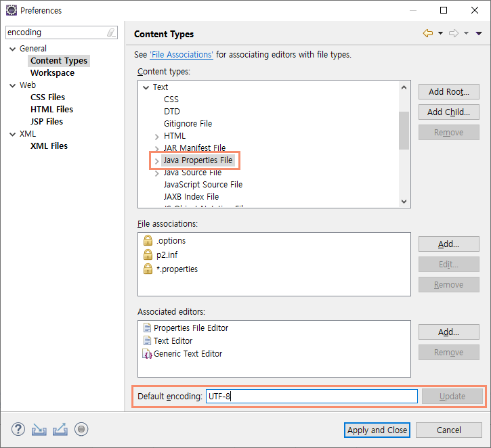Open the HTML Files preference page
Screen dimensions: 491x448
pyautogui.click(x=52, y=110)
